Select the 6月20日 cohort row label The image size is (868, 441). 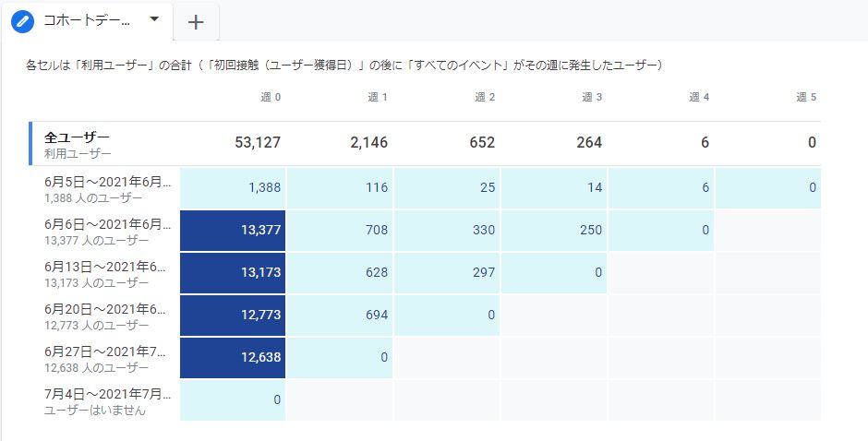104,316
